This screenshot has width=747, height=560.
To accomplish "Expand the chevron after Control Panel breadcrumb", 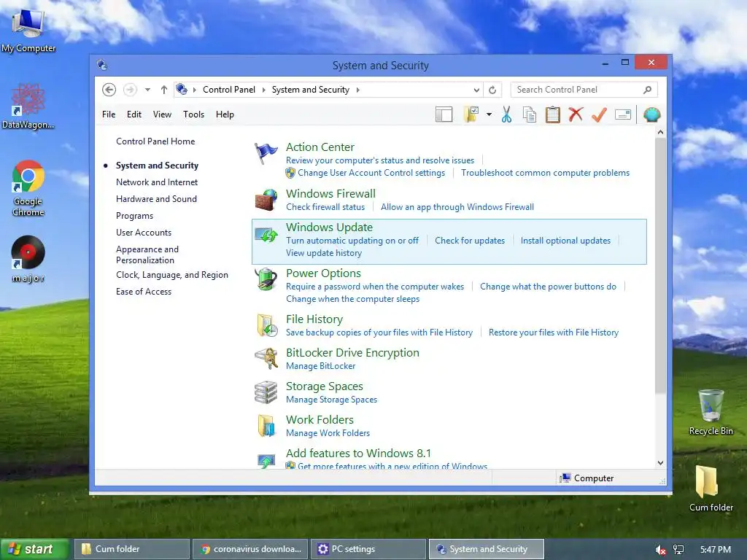I will [x=264, y=90].
